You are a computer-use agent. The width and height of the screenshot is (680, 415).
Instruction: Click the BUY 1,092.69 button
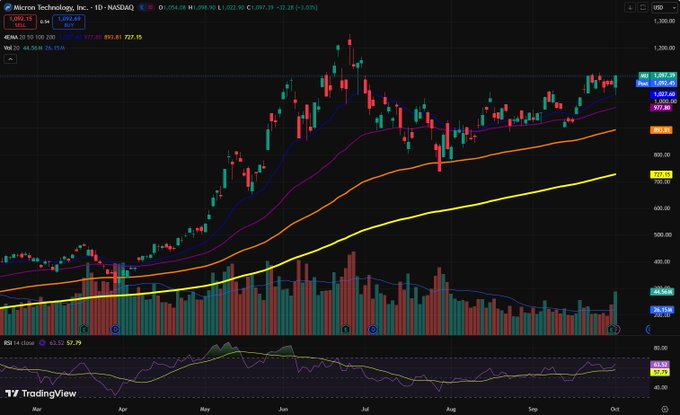click(x=69, y=22)
